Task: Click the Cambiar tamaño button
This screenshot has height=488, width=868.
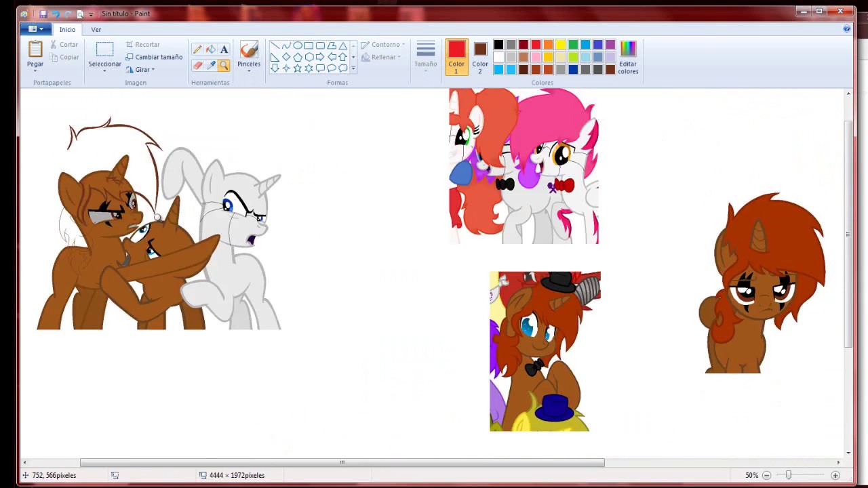Action: pyautogui.click(x=154, y=57)
